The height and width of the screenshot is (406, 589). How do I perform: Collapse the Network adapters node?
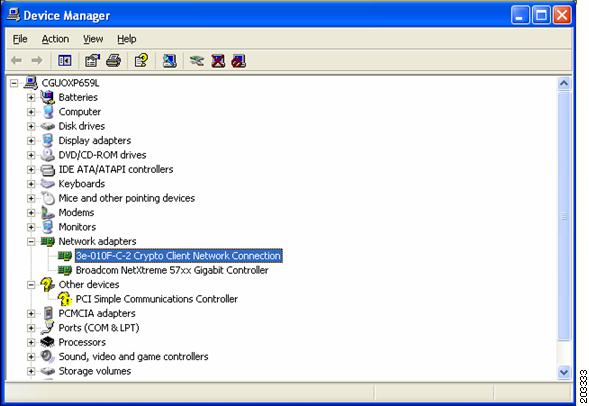(31, 241)
